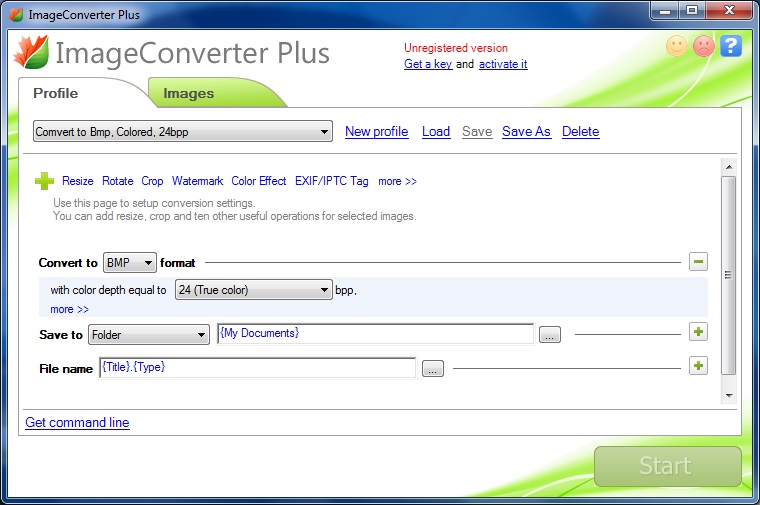Image resolution: width=760 pixels, height=505 pixels.
Task: Add a Watermark operation
Action: [x=197, y=181]
